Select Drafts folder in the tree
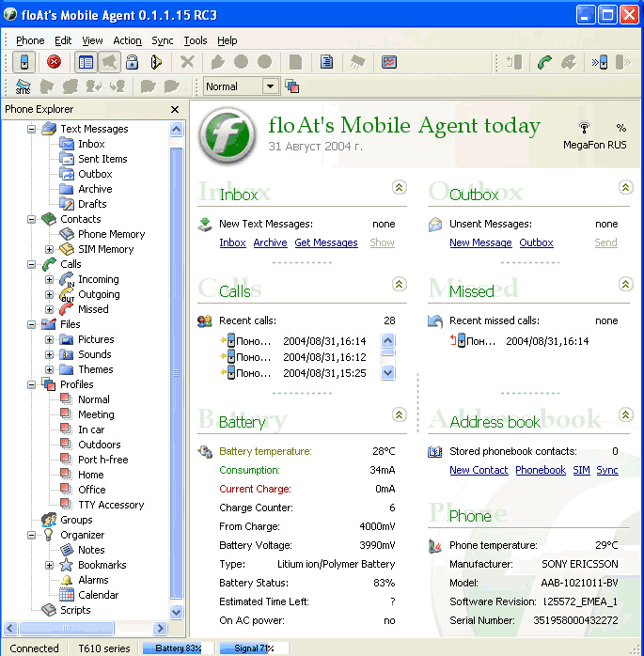Image resolution: width=644 pixels, height=656 pixels. click(x=92, y=204)
